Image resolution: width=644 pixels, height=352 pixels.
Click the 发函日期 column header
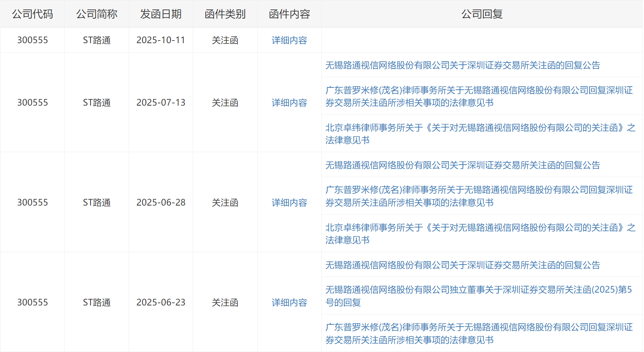tap(161, 14)
